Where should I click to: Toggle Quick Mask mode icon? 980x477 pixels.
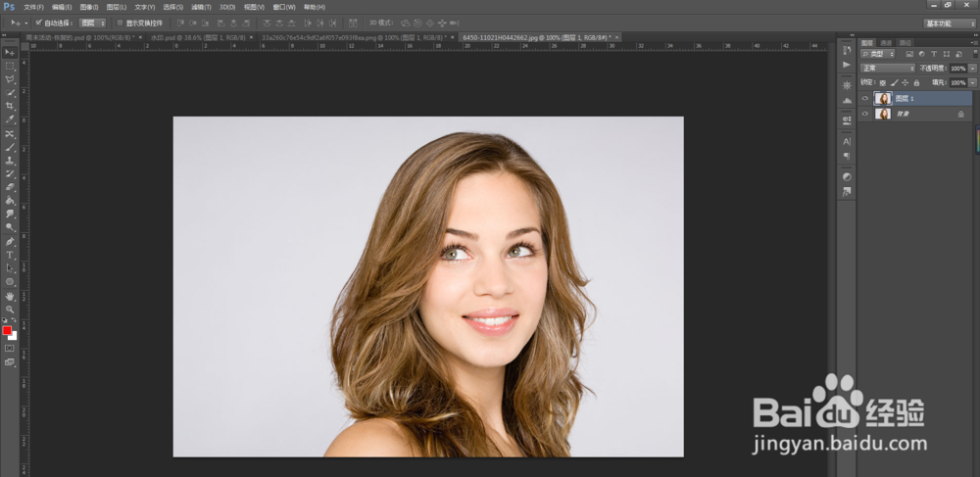[x=10, y=349]
